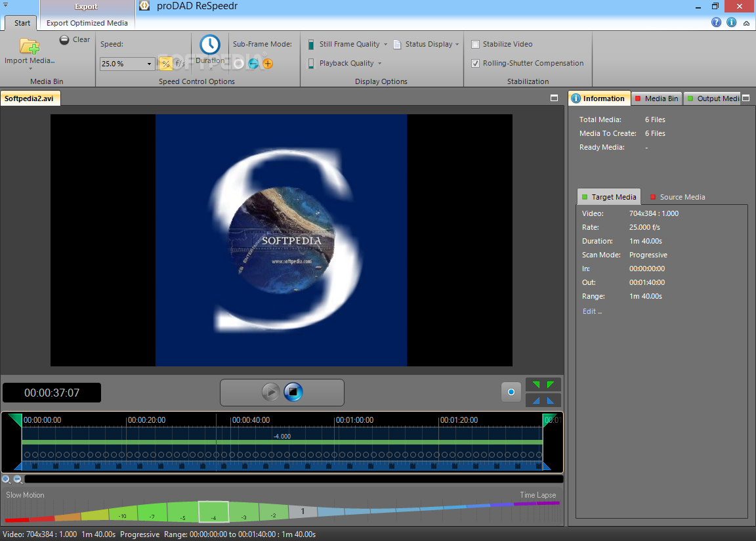Click the Import Media folder icon
The width and height of the screenshot is (756, 541).
30,46
